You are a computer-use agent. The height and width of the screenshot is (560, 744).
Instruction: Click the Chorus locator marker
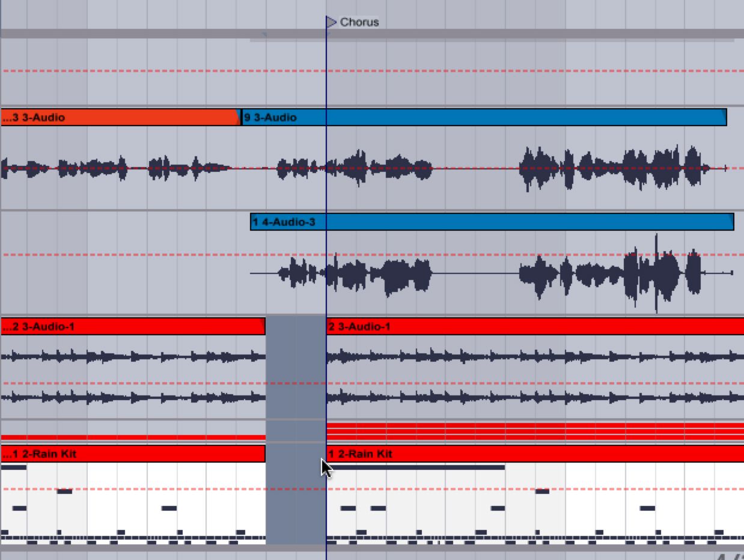332,22
